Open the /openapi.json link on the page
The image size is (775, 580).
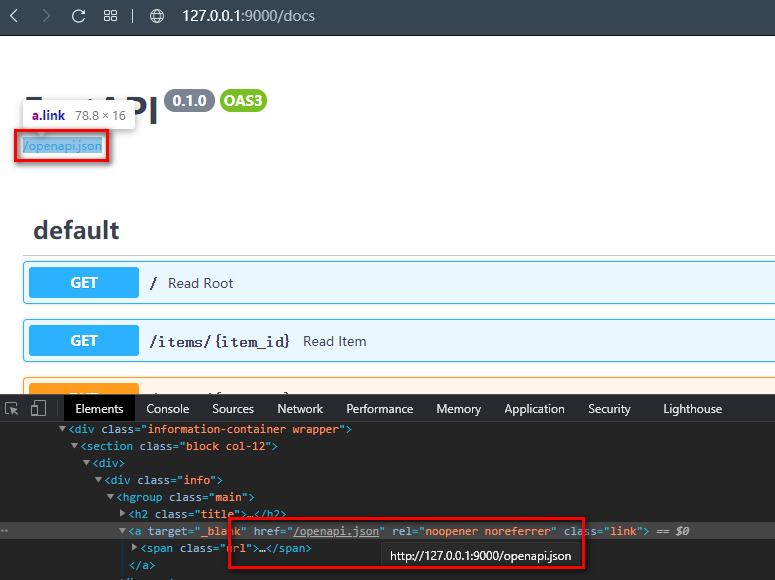(x=62, y=146)
